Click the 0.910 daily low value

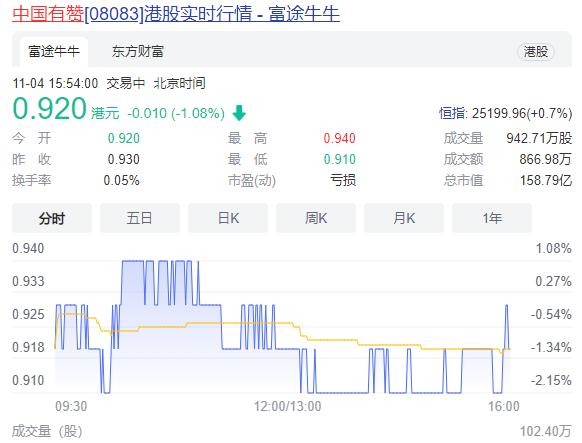(339, 160)
